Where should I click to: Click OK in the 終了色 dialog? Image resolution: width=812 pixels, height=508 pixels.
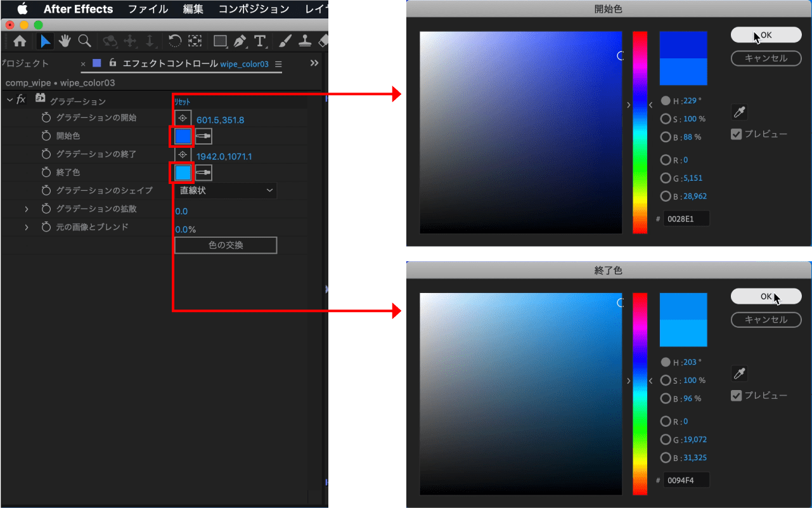coord(766,296)
